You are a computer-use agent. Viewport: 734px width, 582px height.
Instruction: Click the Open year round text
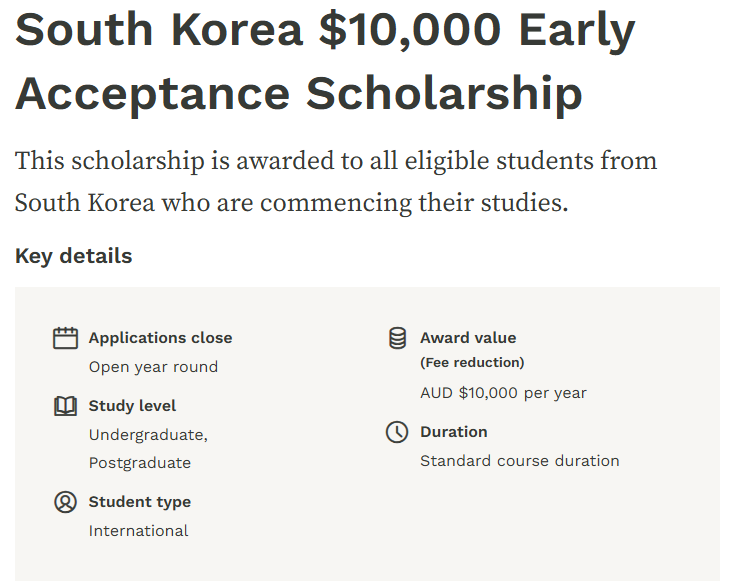click(154, 367)
